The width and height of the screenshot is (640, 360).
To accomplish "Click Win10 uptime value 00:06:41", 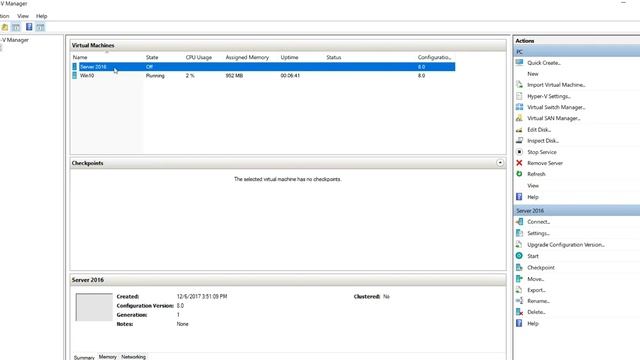I will 290,76.
